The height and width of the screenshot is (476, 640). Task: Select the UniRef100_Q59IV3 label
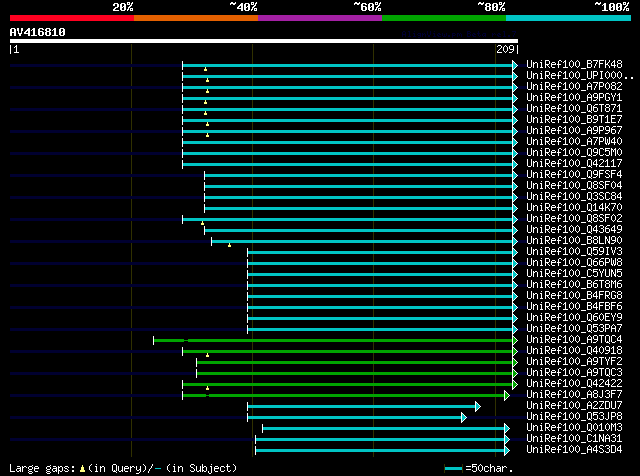click(x=574, y=252)
